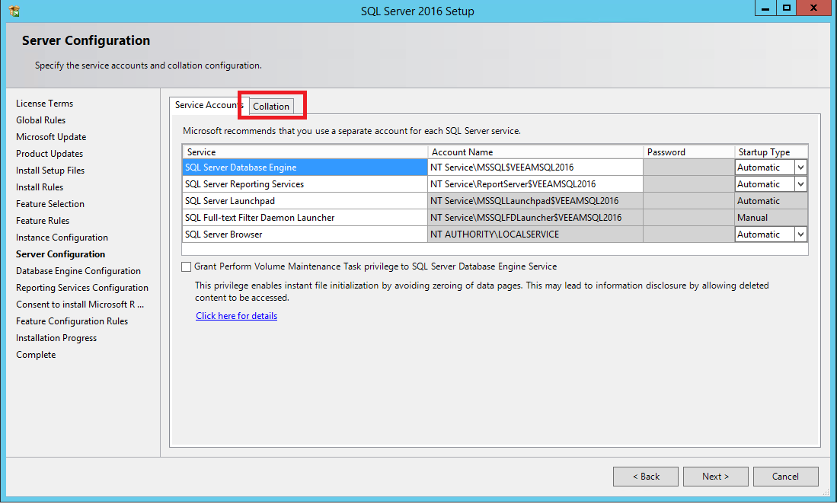Edit account name NT Service\MSSQL$VEEAMSQL2016
Image resolution: width=837 pixels, height=504 pixels.
535,167
